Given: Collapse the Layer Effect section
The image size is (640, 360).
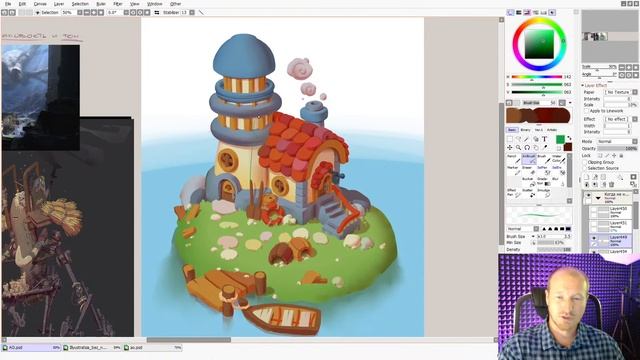Looking at the screenshot, I should (583, 85).
